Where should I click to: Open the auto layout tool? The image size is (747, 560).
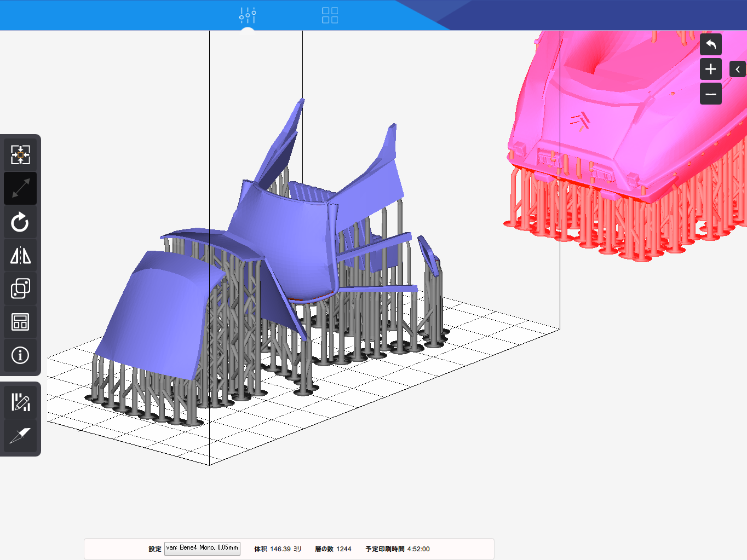[x=20, y=322]
